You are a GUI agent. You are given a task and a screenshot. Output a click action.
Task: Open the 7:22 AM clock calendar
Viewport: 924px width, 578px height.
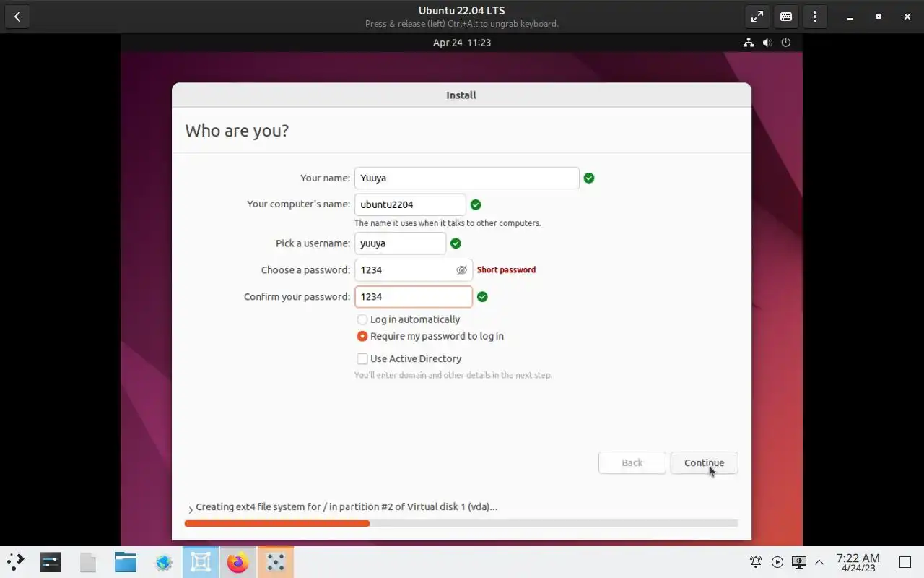pyautogui.click(x=858, y=562)
